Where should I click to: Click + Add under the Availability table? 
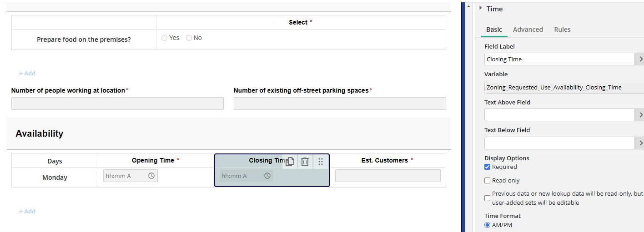[x=27, y=211]
